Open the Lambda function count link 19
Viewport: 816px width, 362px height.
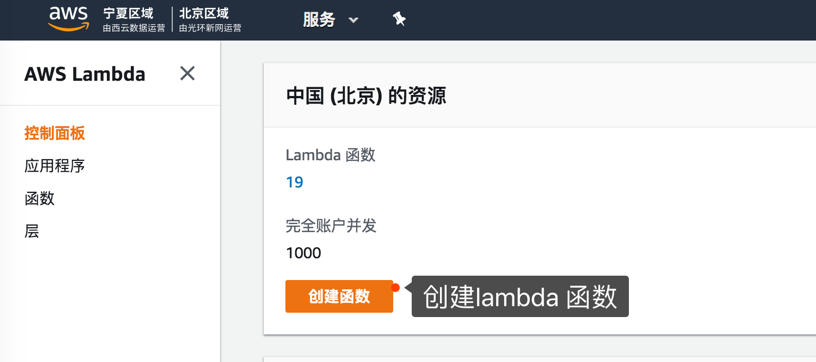coord(295,183)
